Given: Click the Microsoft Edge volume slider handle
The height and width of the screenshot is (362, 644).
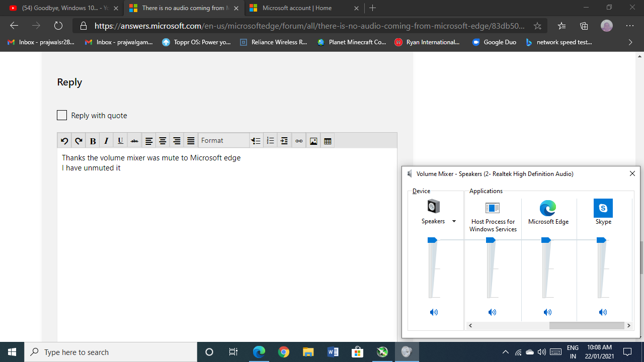Looking at the screenshot, I should [x=546, y=240].
